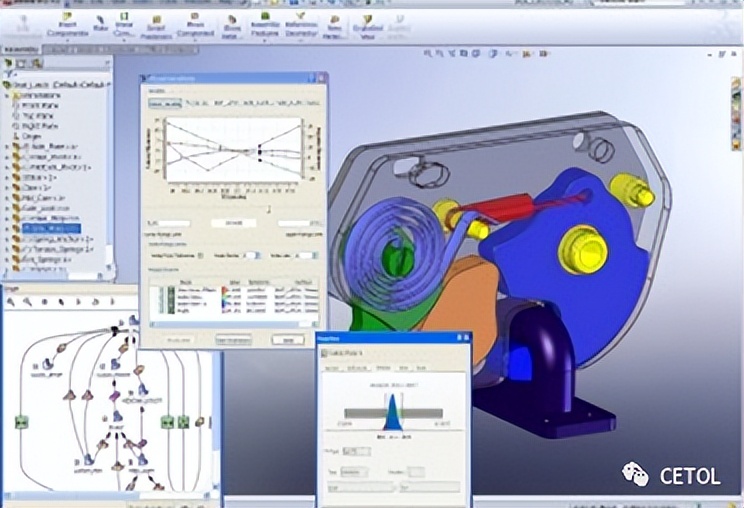Click the large yellow pin on the blue cam
The width and height of the screenshot is (744, 508).
pyautogui.click(x=583, y=249)
